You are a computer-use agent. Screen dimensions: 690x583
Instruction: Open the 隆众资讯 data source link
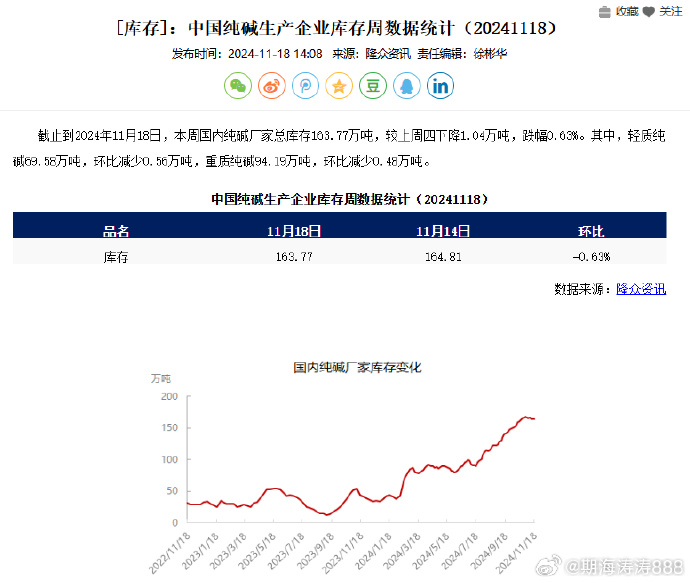(x=641, y=289)
